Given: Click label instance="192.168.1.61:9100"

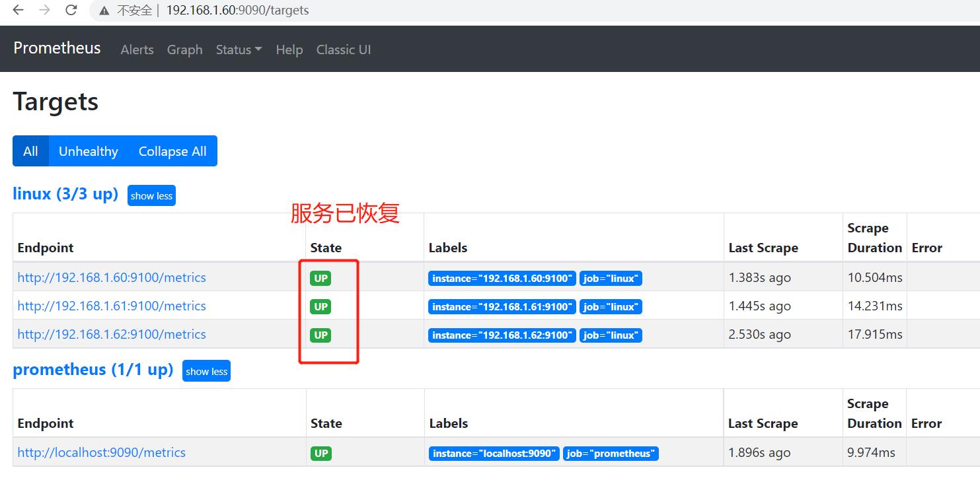Looking at the screenshot, I should 502,307.
